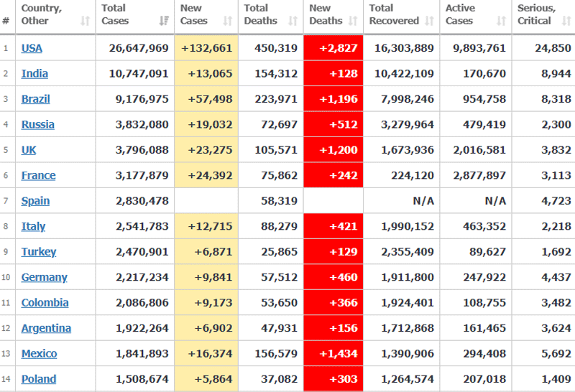Image resolution: width=575 pixels, height=392 pixels.
Task: Click the Total Cases sort arrow icon
Action: point(164,21)
